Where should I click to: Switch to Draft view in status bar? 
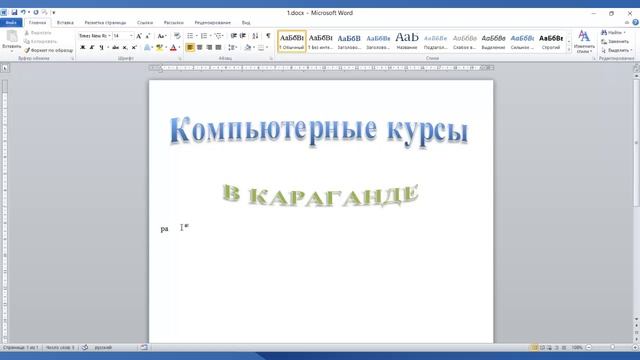pyautogui.click(x=564, y=347)
